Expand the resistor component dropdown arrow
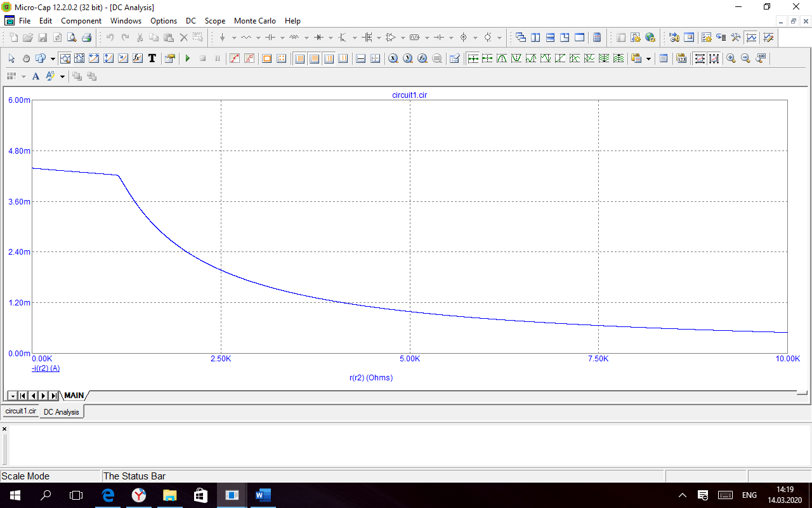 click(x=258, y=37)
